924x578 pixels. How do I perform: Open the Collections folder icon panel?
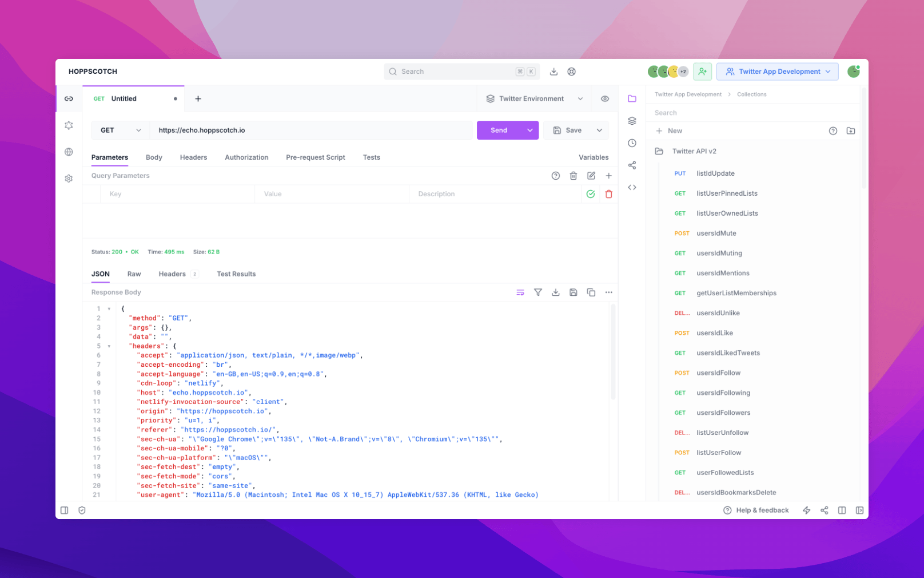tap(632, 99)
